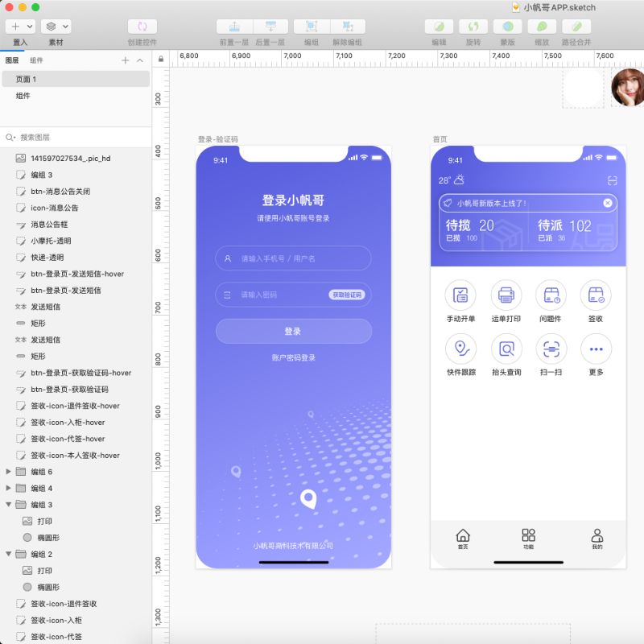Bring layer forward with 前置一层
The width and height of the screenshot is (644, 644).
234,27
